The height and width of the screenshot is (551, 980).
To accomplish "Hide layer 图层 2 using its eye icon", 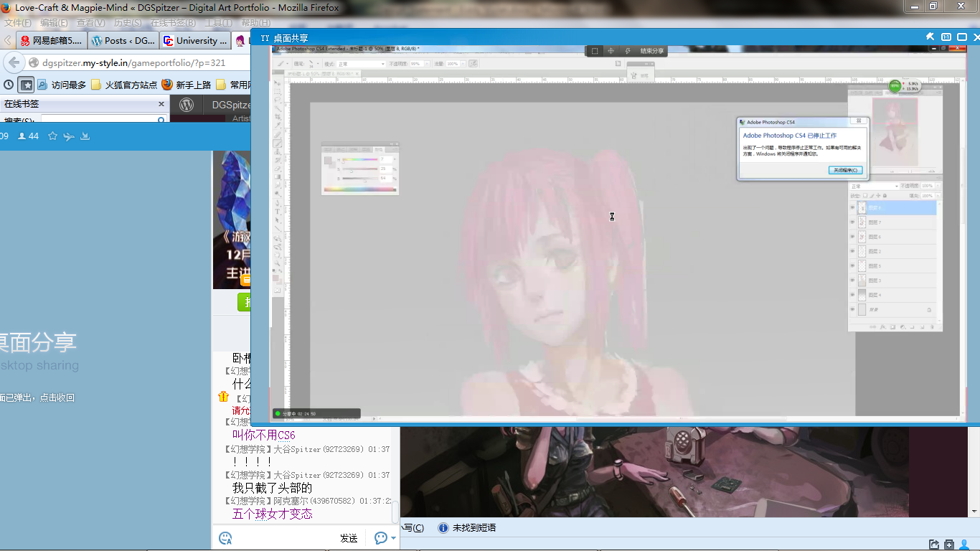I will (x=852, y=252).
